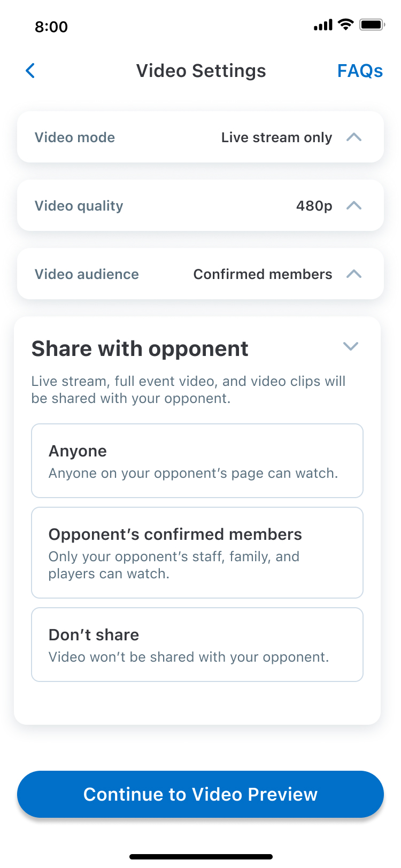The width and height of the screenshot is (401, 868).
Task: Collapse the Share with opponent section
Action: click(350, 346)
